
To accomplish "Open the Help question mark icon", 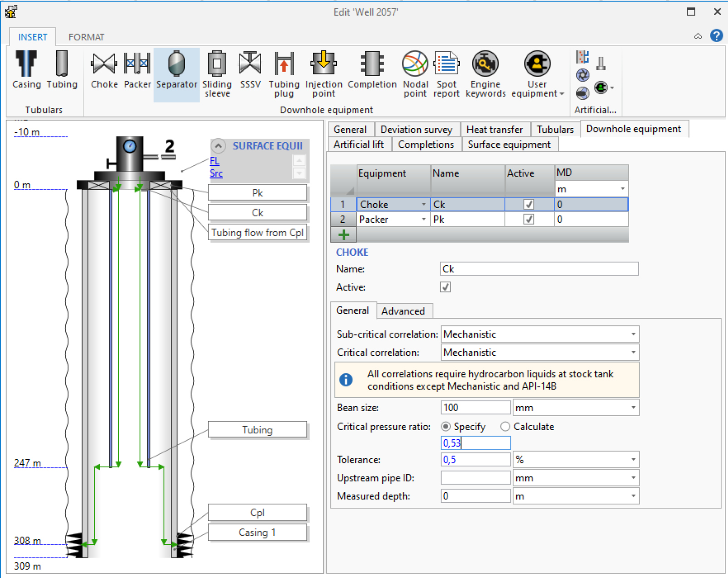I will (x=716, y=36).
